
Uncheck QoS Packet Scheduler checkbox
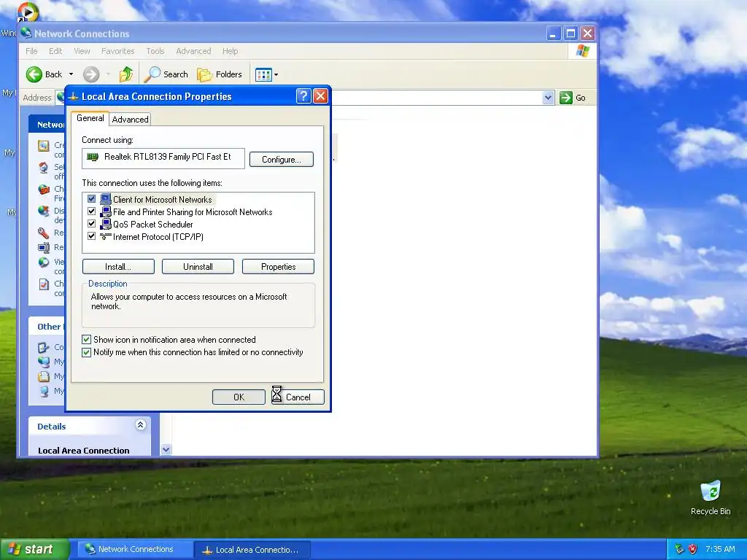[91, 224]
